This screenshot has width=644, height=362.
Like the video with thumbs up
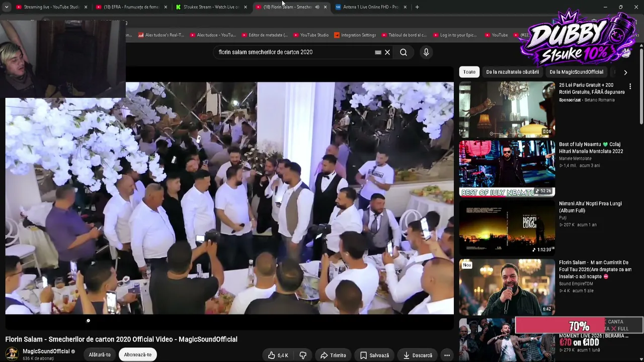(x=278, y=355)
